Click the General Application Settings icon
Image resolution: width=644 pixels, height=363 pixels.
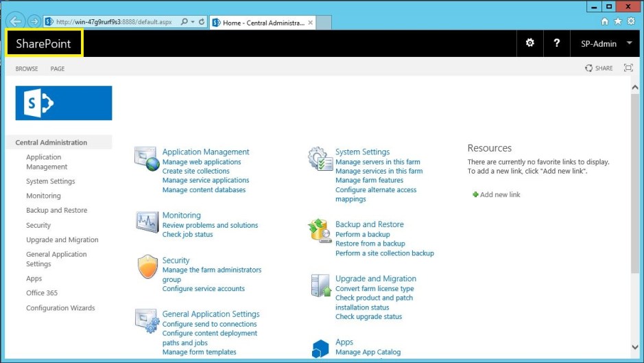coord(147,320)
